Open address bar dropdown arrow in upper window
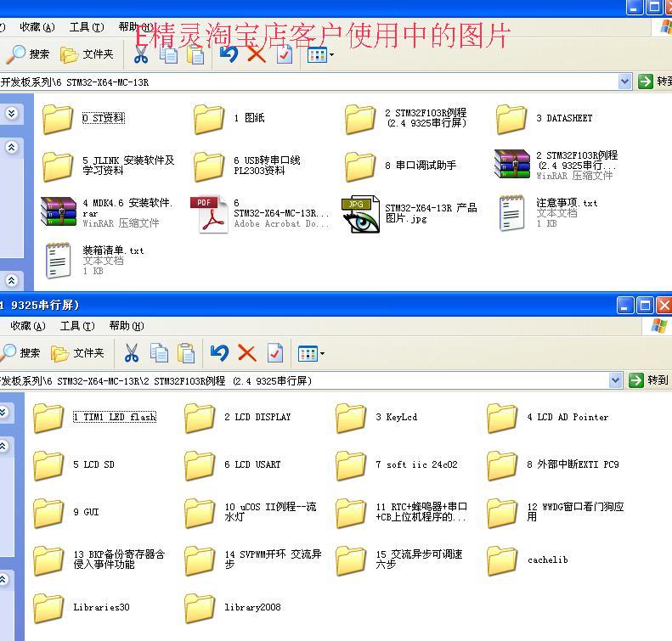Screen dimensions: 672x641 [x=625, y=82]
